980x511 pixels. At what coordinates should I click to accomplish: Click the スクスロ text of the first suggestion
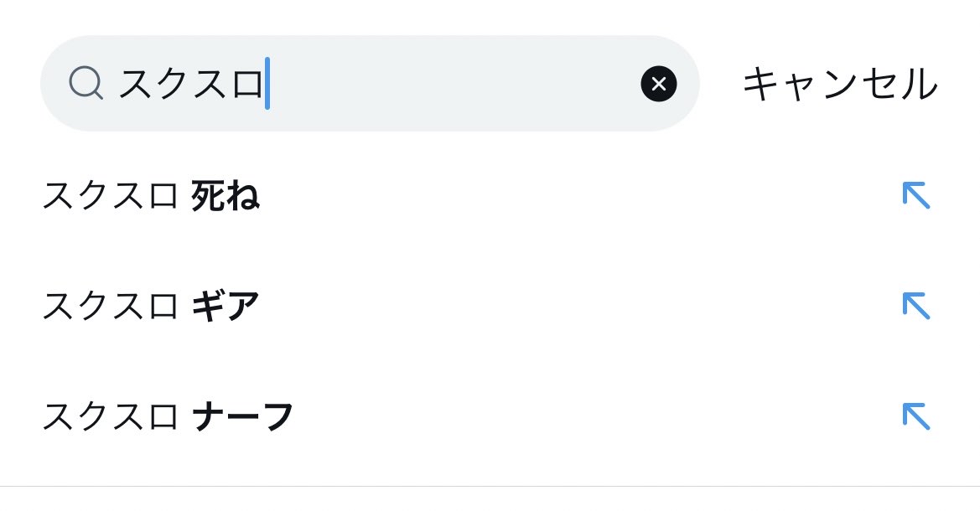(x=111, y=195)
